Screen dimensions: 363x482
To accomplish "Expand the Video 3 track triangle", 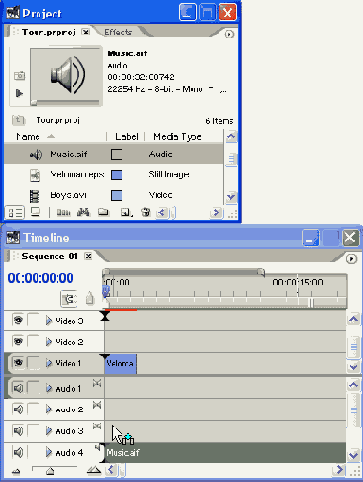I will pyautogui.click(x=49, y=321).
